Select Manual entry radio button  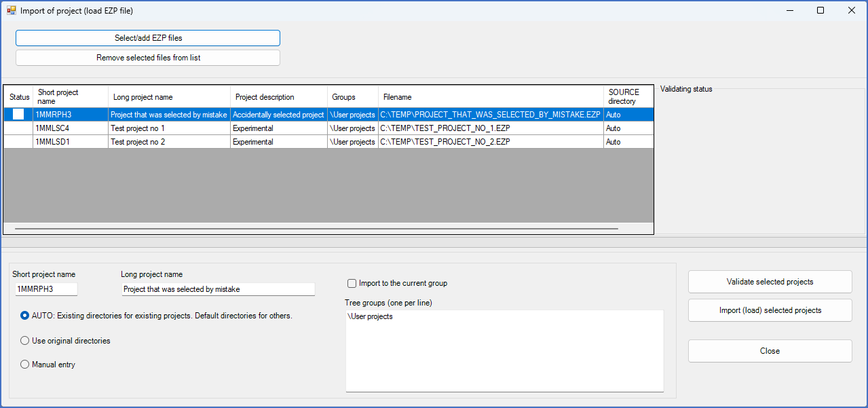[x=25, y=365]
